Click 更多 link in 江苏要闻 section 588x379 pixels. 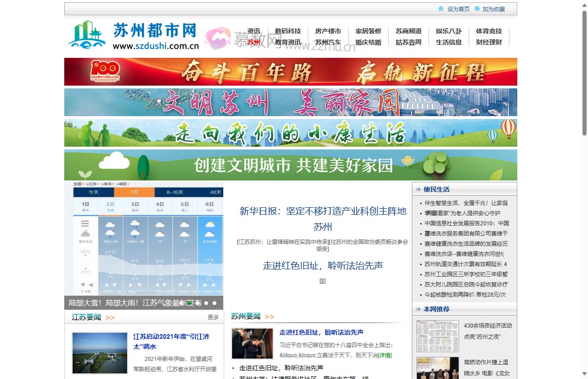pyautogui.click(x=213, y=317)
